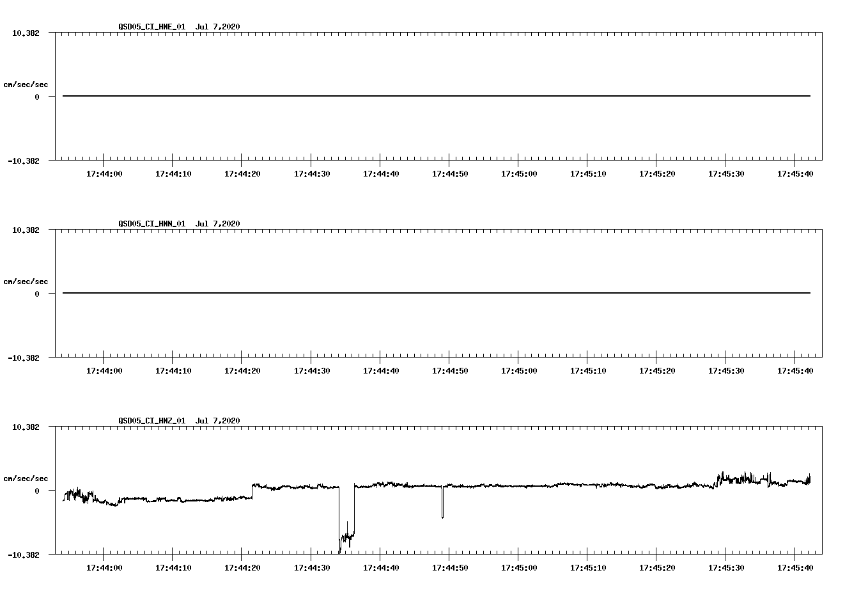The height and width of the screenshot is (591, 868).
Task: Pick the 17:45:10 time label under HNZ plot
Action: click(588, 568)
